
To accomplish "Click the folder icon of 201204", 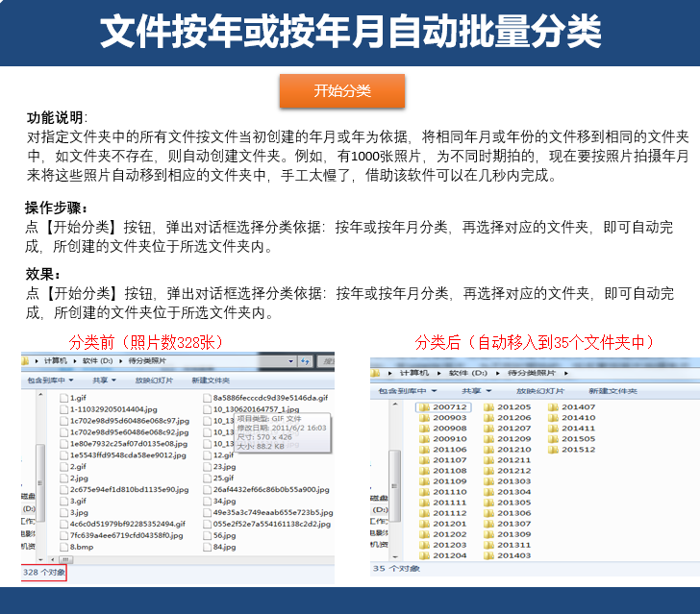I will pos(424,555).
